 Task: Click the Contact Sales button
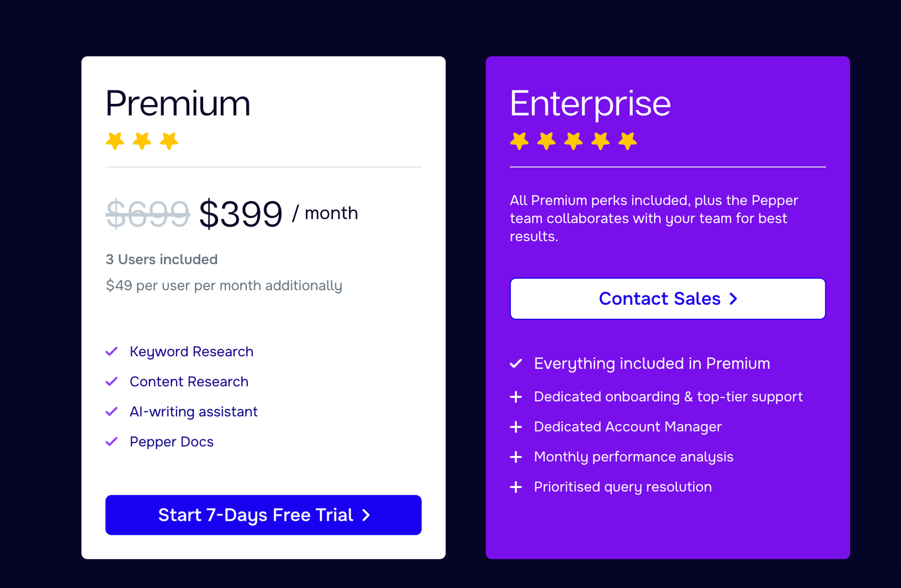click(x=668, y=299)
